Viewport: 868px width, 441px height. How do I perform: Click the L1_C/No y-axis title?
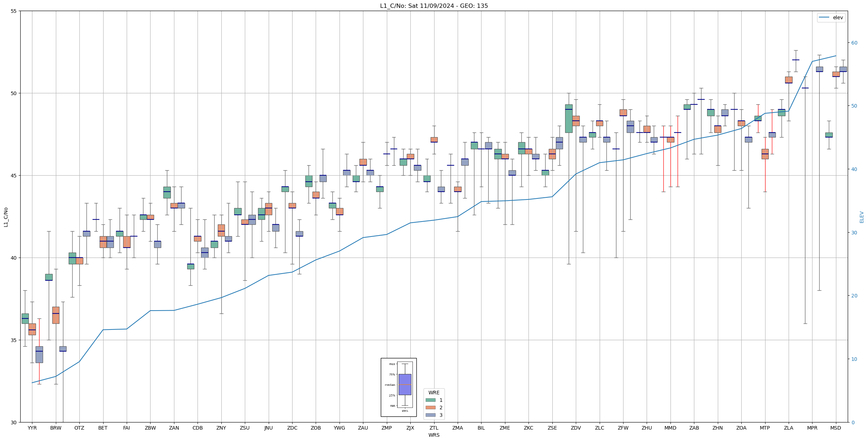pyautogui.click(x=6, y=217)
